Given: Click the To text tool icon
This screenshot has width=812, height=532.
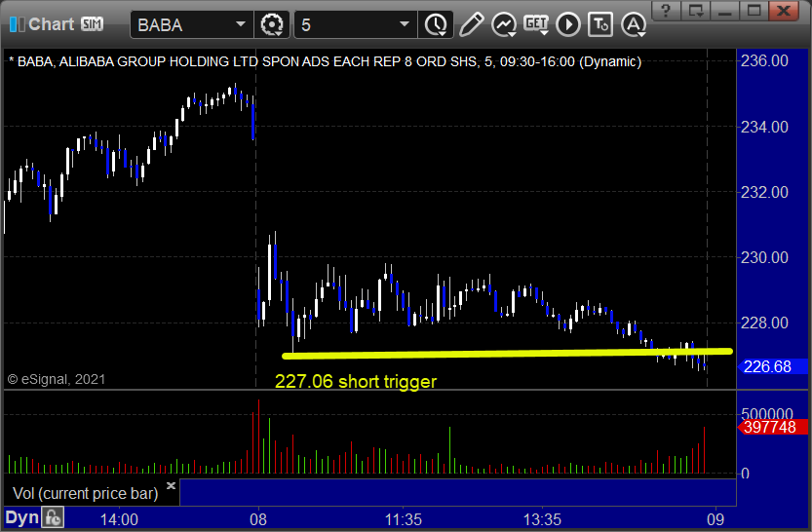Looking at the screenshot, I should click(x=600, y=24).
